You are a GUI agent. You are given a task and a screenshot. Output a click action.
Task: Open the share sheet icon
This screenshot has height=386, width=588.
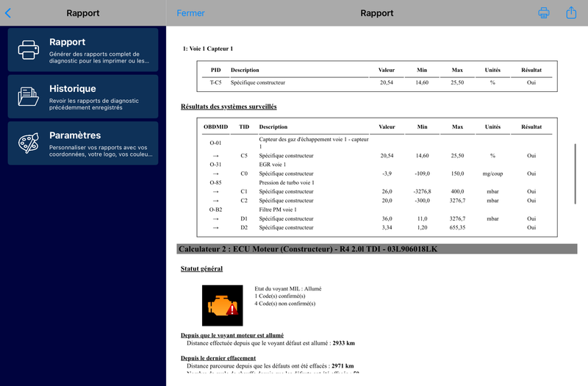(x=571, y=12)
